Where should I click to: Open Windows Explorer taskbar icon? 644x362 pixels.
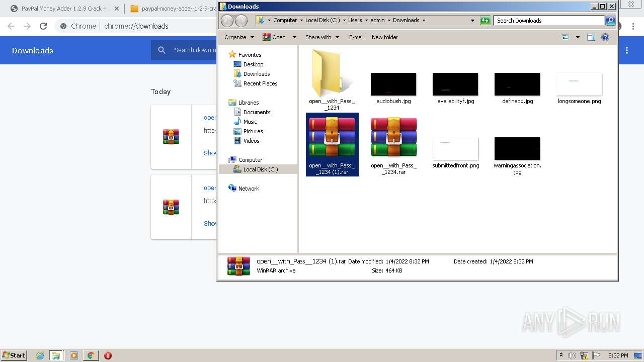(x=56, y=355)
